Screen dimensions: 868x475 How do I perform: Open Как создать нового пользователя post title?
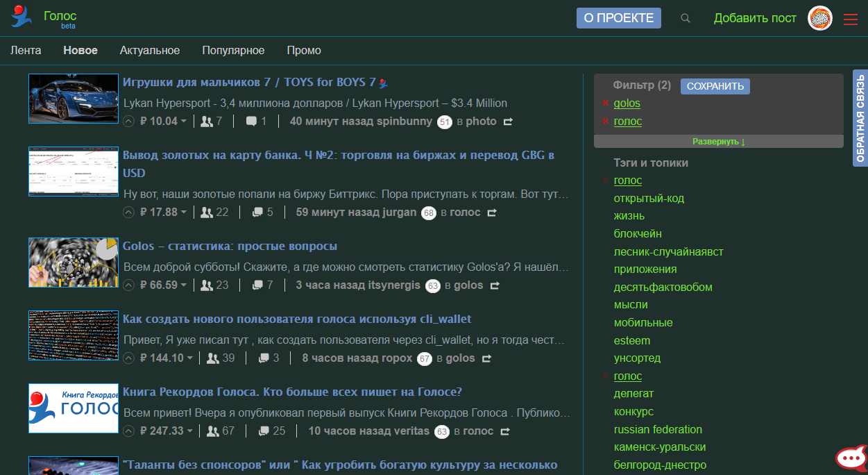pyautogui.click(x=297, y=319)
